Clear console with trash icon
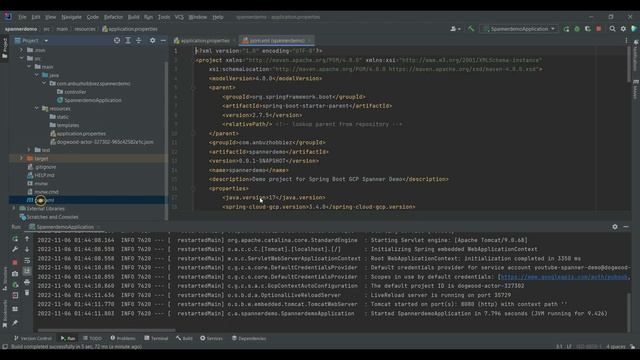Image resolution: width=640 pixels, height=360 pixels. click(x=27, y=293)
